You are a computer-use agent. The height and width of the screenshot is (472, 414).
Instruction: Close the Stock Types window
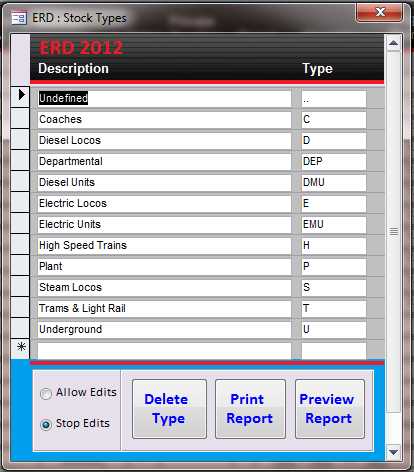380,13
